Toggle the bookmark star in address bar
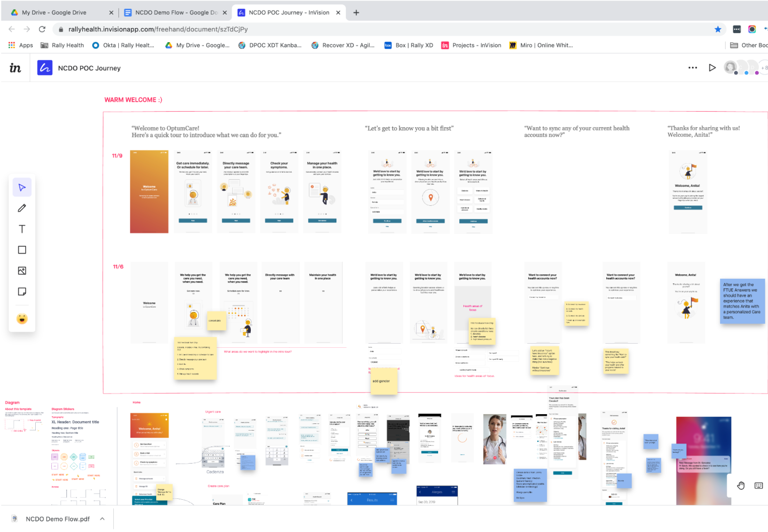Screen dimensions: 768x532 click(x=718, y=29)
